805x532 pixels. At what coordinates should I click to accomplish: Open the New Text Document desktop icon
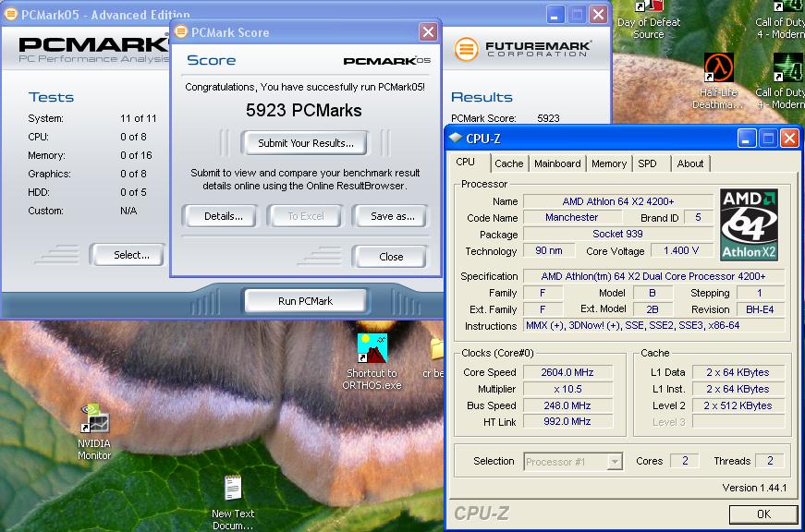[x=233, y=502]
